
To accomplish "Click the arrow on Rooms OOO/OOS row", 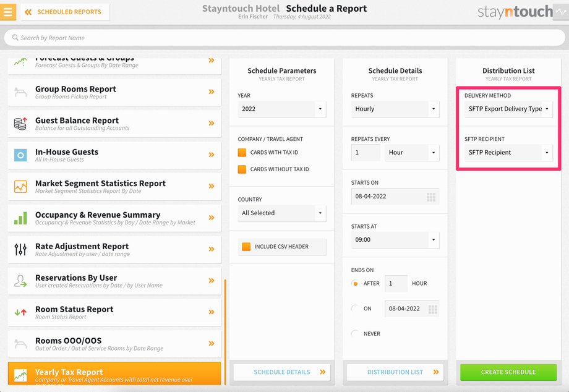I will tap(212, 343).
